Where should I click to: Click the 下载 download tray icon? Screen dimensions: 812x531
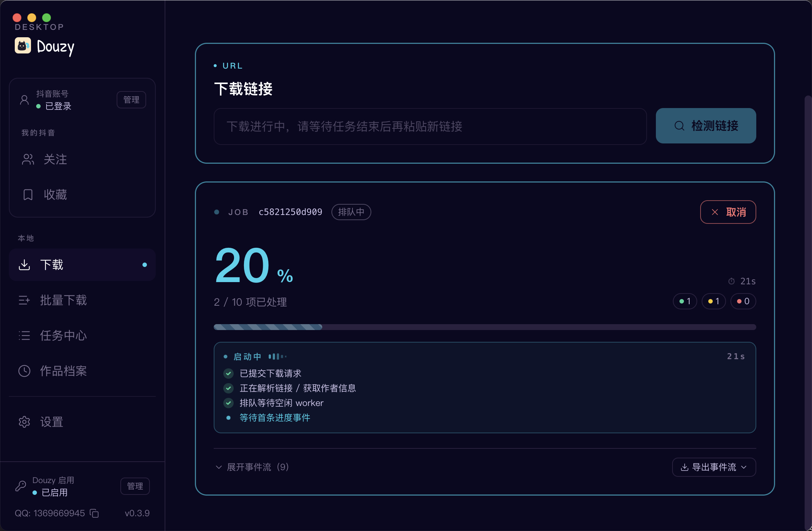pyautogui.click(x=24, y=265)
